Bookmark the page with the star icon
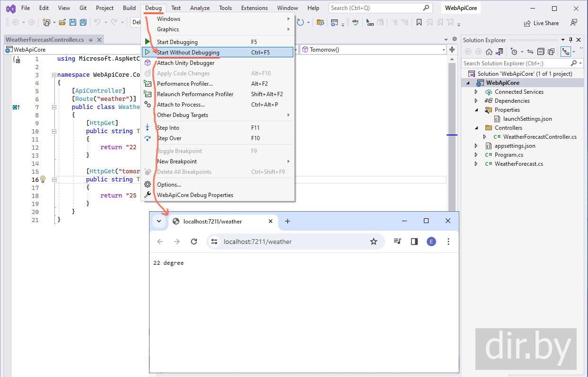This screenshot has height=377, width=588. pos(374,242)
